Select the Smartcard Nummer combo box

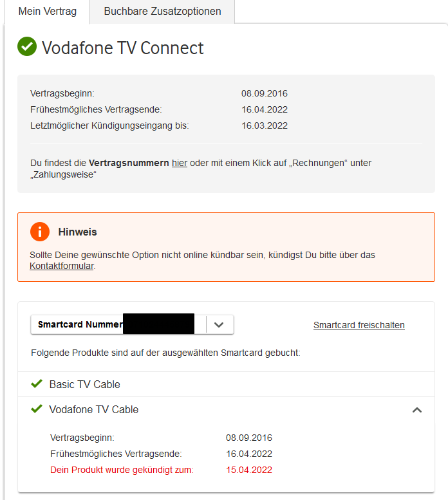(x=119, y=325)
